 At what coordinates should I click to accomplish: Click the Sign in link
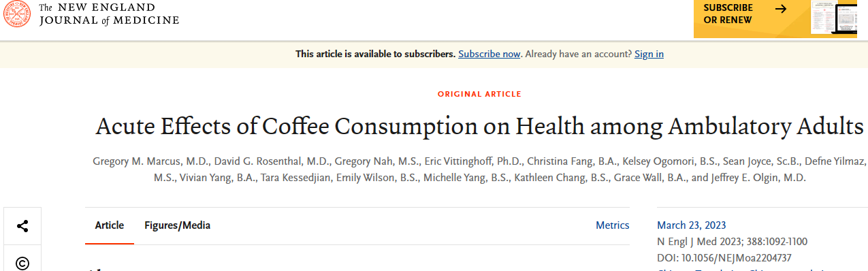coord(649,54)
